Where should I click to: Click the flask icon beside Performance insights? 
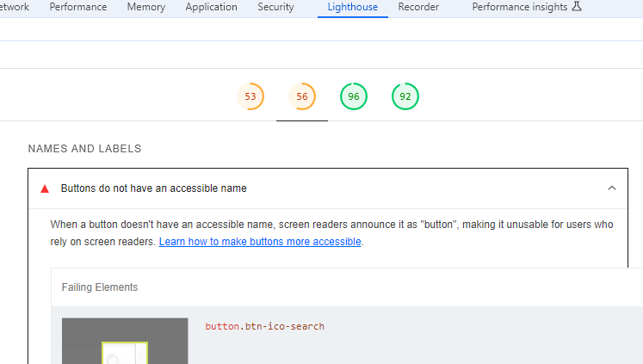coord(577,7)
